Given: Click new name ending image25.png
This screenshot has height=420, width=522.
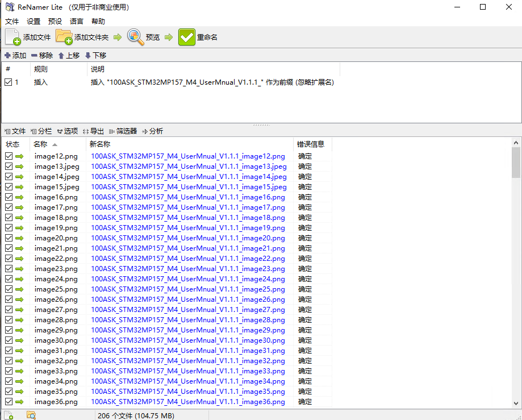Looking at the screenshot, I should point(188,289).
